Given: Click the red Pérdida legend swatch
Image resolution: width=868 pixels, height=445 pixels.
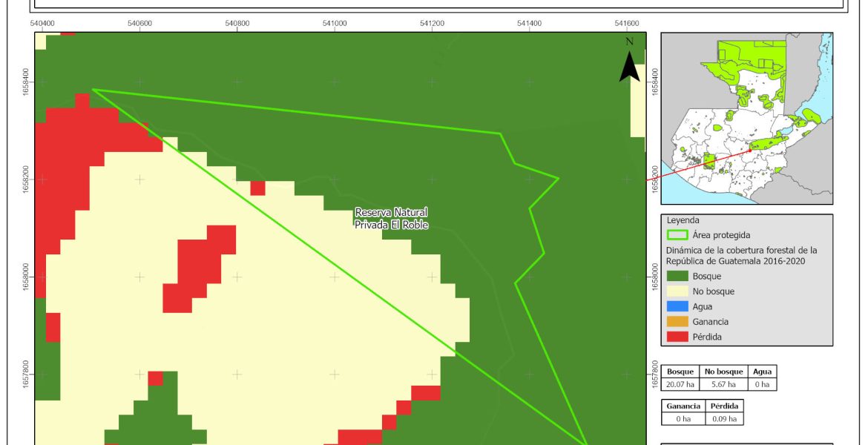Looking at the screenshot, I should tap(677, 337).
